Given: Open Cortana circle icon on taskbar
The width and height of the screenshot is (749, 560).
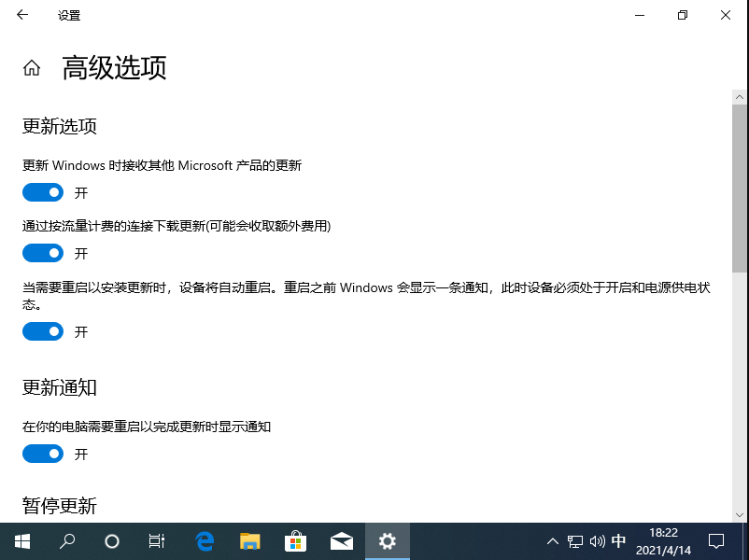Looking at the screenshot, I should 112,540.
